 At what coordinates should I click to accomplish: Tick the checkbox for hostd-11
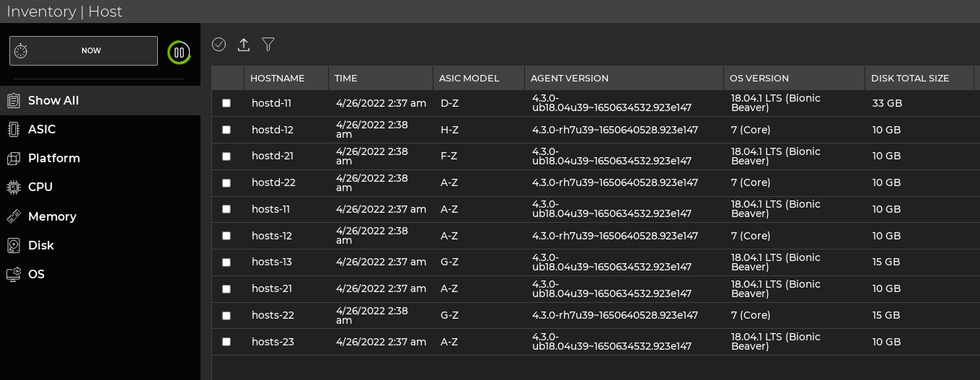[x=226, y=103]
